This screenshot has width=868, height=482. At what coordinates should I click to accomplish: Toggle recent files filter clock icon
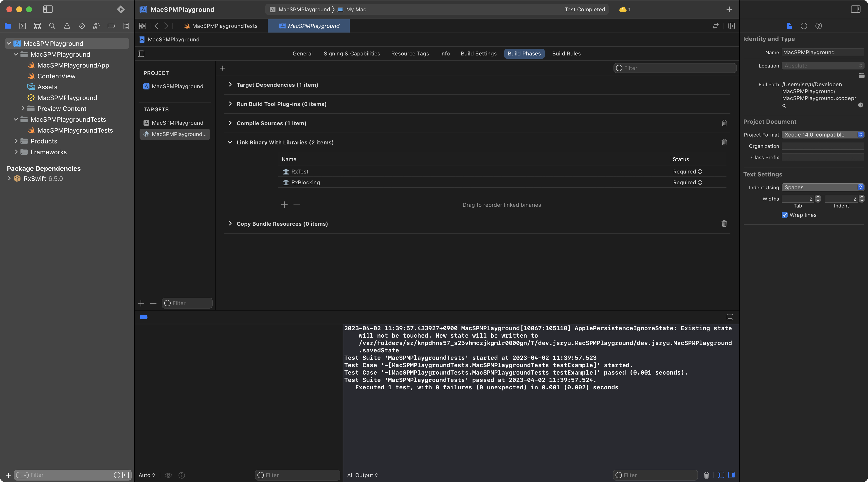pyautogui.click(x=117, y=475)
